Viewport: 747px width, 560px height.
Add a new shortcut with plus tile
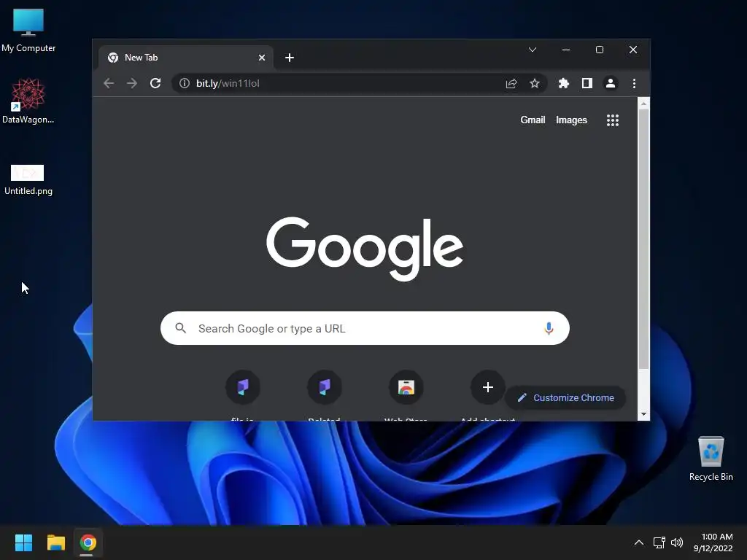488,387
